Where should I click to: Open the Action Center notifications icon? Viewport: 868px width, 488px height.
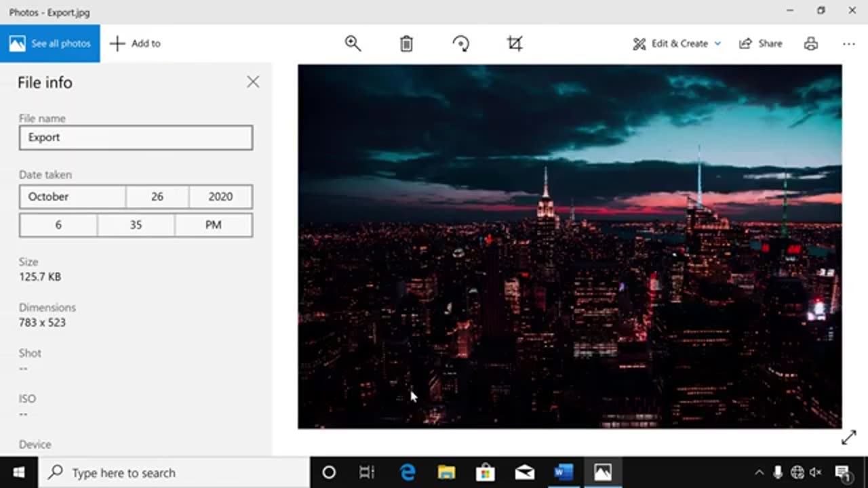click(843, 472)
